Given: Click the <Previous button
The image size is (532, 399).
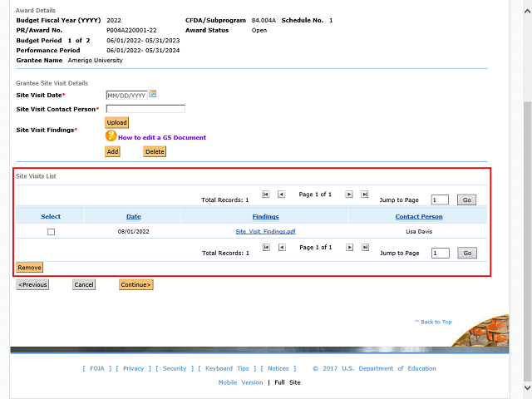Looking at the screenshot, I should pyautogui.click(x=32, y=284).
